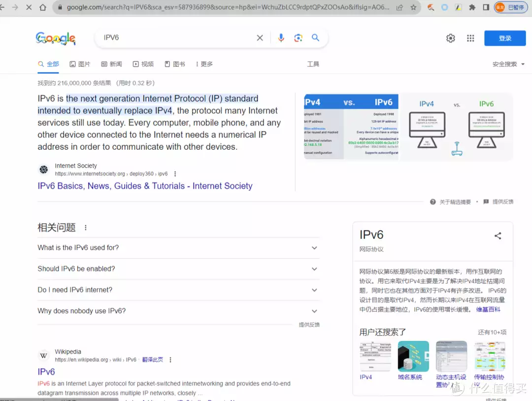Open 更多 more menu
Screen dimensions: 532x401
(204, 64)
